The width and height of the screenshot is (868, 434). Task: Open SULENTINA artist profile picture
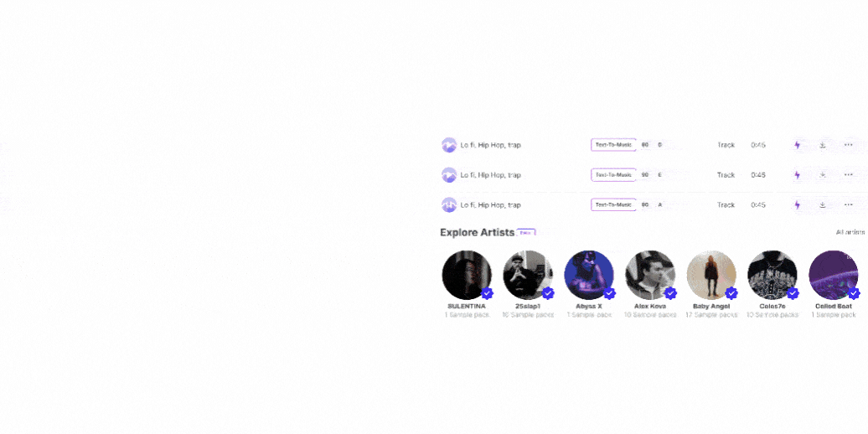[x=467, y=275]
